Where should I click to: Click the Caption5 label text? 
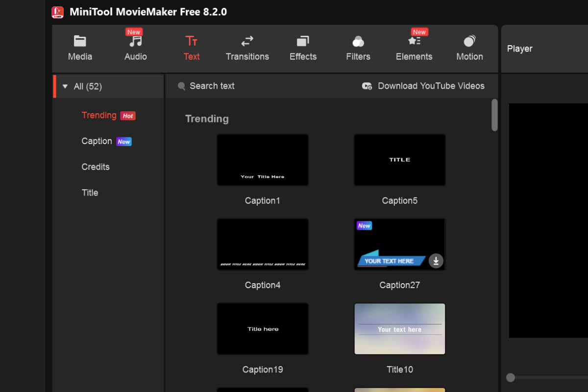click(x=400, y=200)
